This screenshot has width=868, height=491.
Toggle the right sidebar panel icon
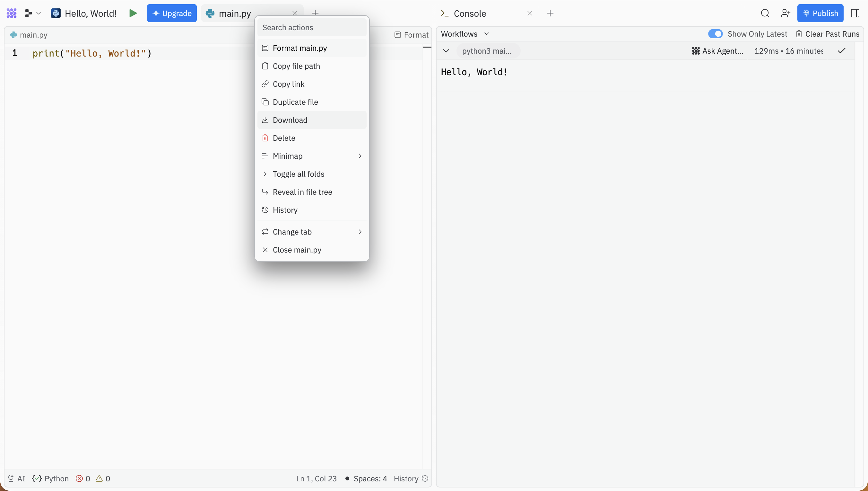click(x=855, y=13)
